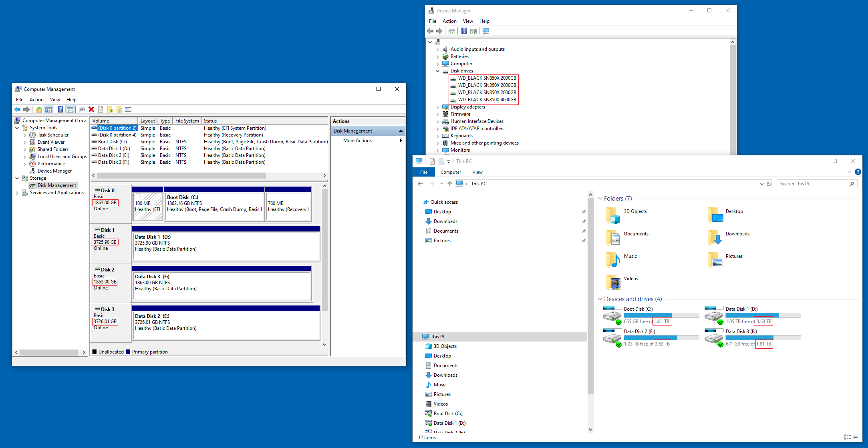
Task: Collapse the Folders (7) group in Explorer
Action: 600,199
